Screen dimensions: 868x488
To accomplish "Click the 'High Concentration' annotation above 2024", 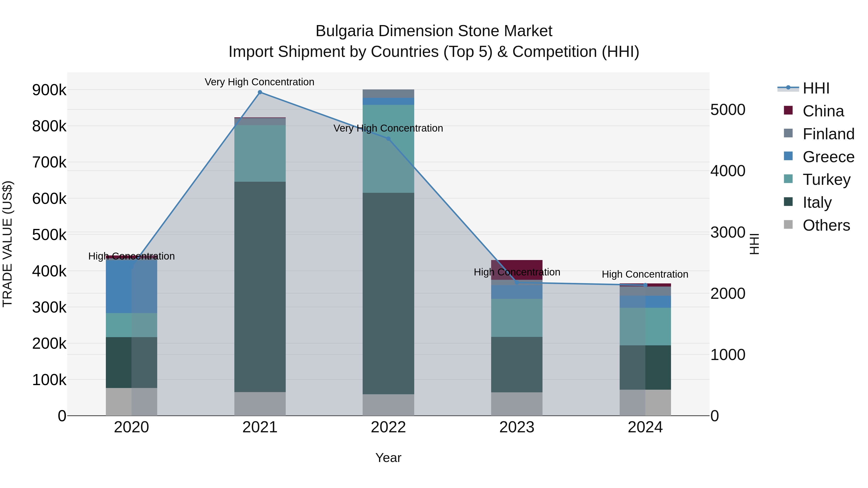I will 645,274.
